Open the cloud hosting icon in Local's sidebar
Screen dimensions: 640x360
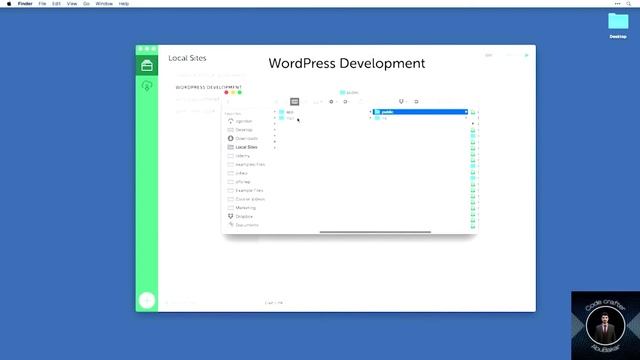click(147, 86)
